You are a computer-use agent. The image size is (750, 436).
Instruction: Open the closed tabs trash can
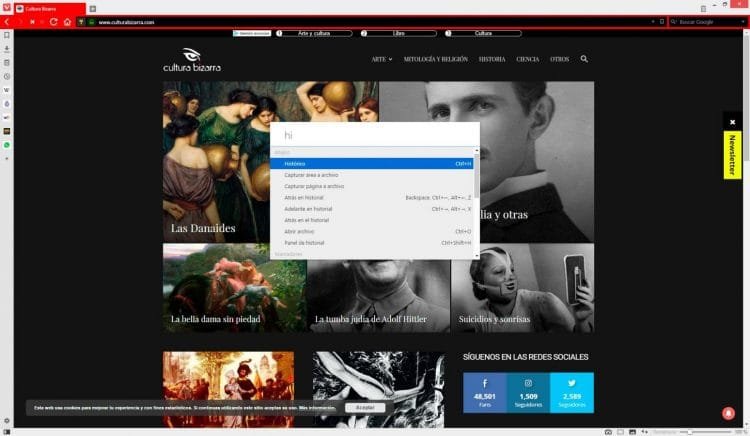coord(703,9)
